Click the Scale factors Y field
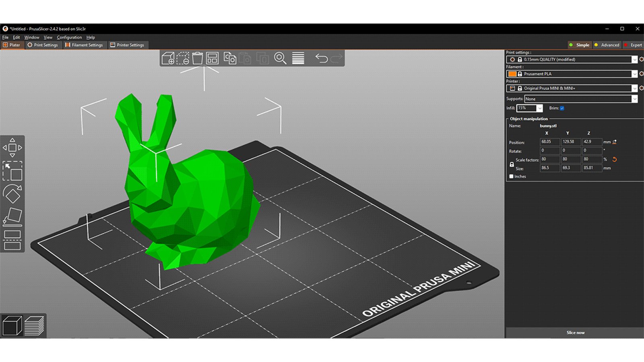Image resolution: width=644 pixels, height=362 pixels. [571, 159]
